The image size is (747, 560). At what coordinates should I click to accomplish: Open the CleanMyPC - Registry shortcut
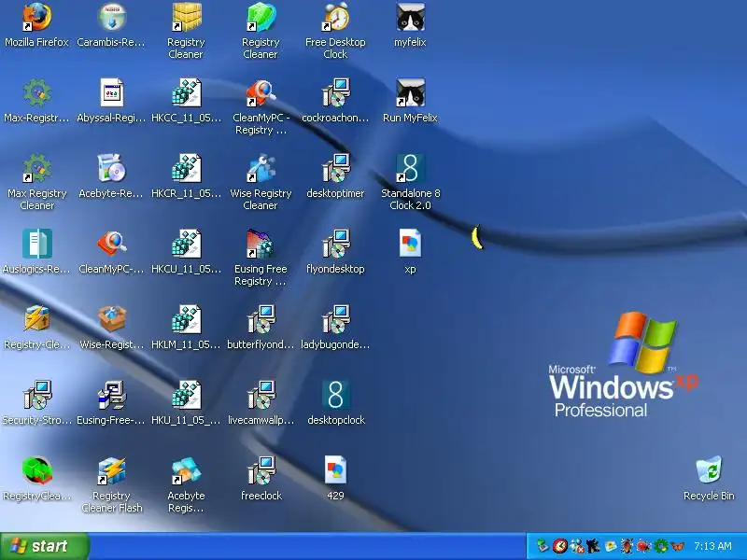click(x=261, y=92)
